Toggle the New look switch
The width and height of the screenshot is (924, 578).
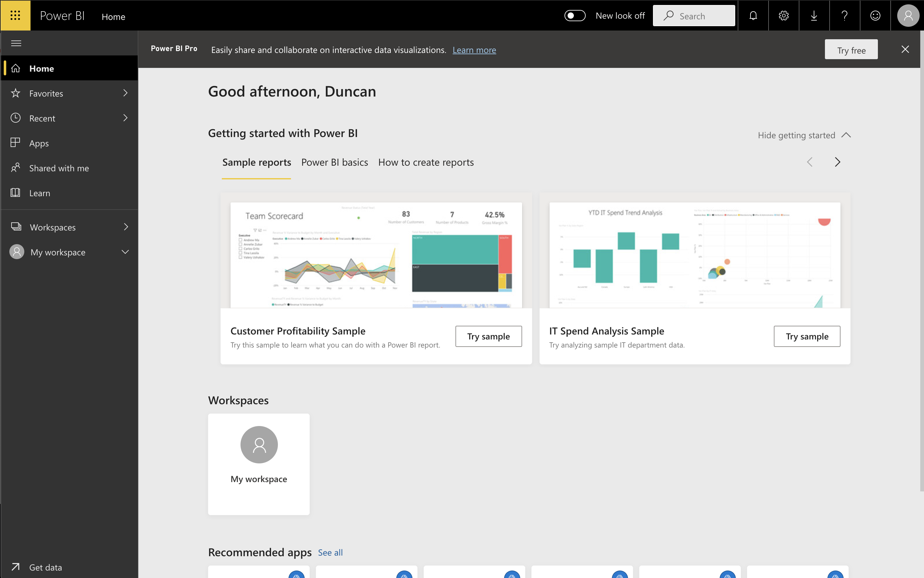tap(574, 16)
